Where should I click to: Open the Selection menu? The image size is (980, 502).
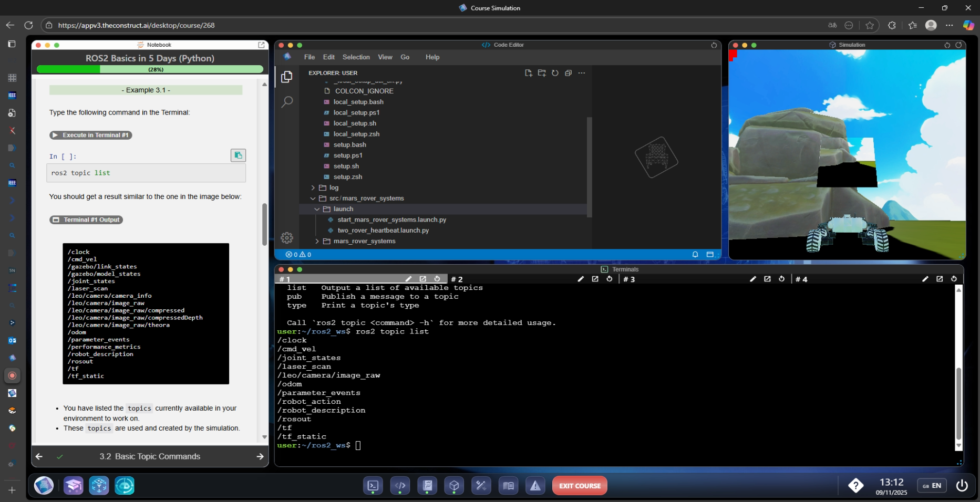tap(356, 57)
